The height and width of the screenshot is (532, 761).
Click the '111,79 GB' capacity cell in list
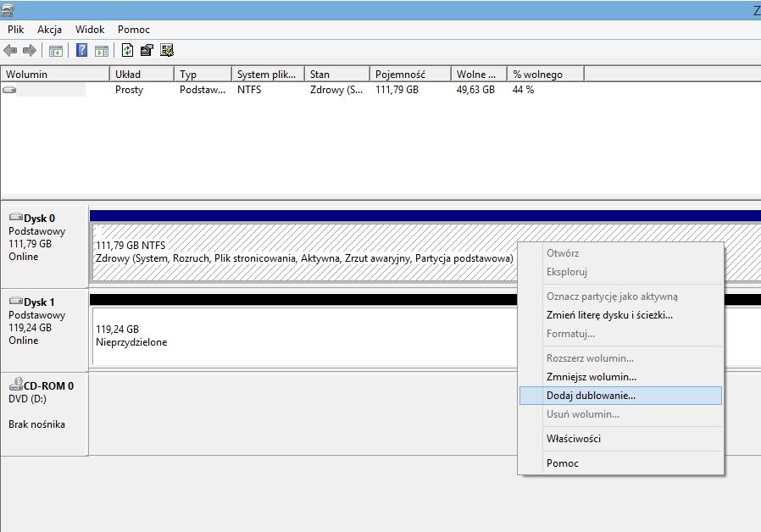(x=397, y=90)
